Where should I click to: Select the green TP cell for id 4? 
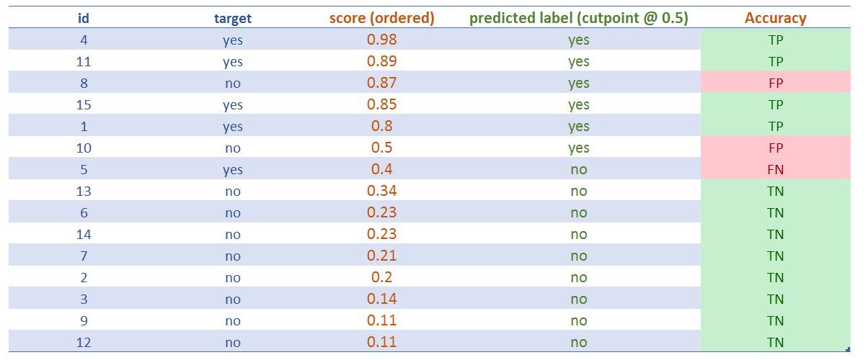point(776,40)
